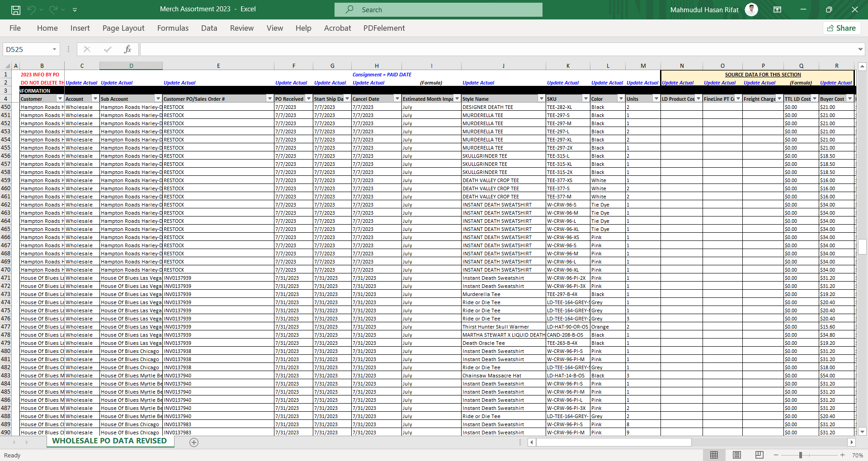868x461 pixels.
Task: Click the Search box in title bar
Action: [438, 9]
